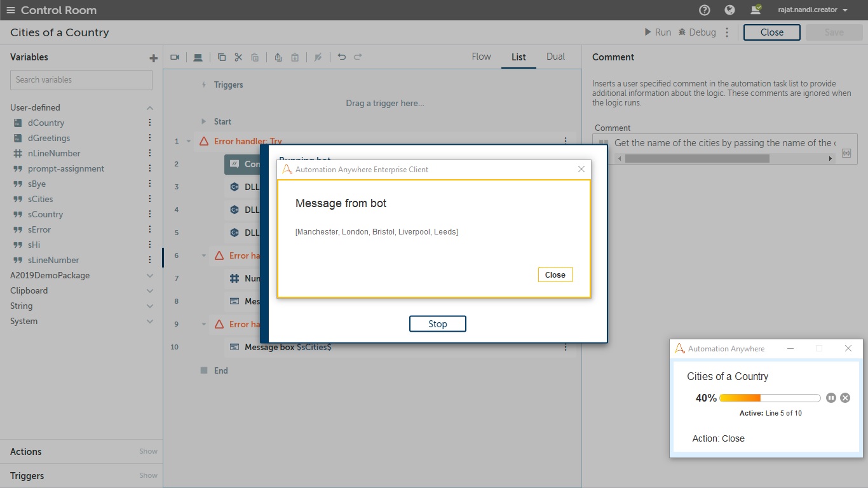The image size is (868, 488).
Task: Open the hamburger menu in Control Room
Action: point(10,10)
